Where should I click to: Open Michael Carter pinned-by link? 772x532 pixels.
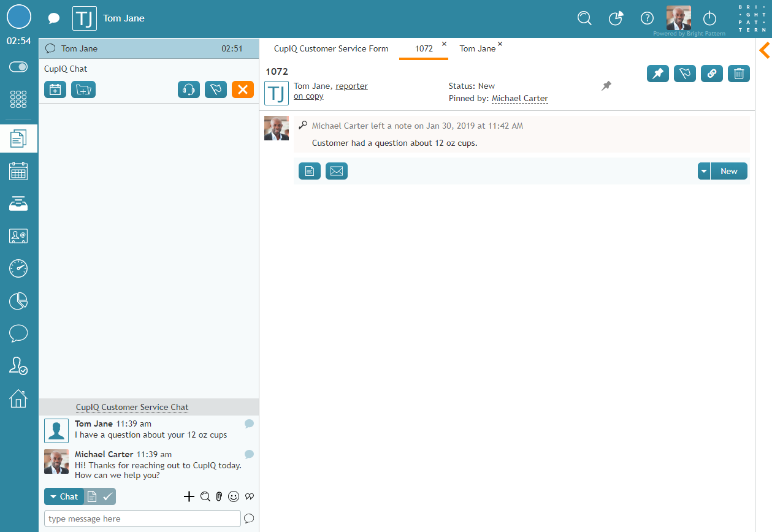(520, 98)
